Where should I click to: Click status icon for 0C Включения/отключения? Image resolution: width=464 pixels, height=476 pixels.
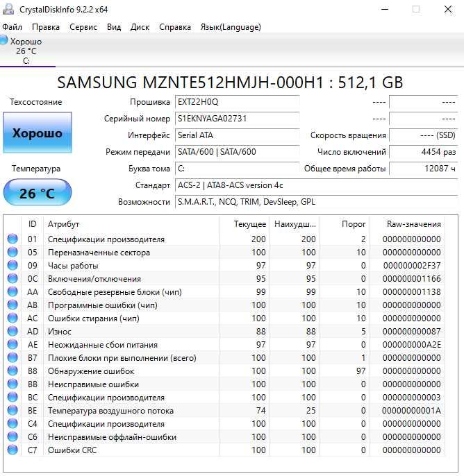click(13, 278)
